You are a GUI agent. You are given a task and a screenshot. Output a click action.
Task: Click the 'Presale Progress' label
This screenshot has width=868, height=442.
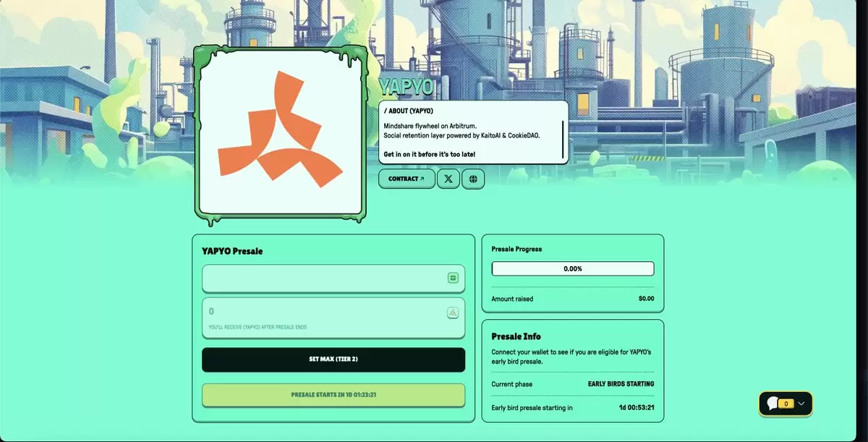point(516,249)
